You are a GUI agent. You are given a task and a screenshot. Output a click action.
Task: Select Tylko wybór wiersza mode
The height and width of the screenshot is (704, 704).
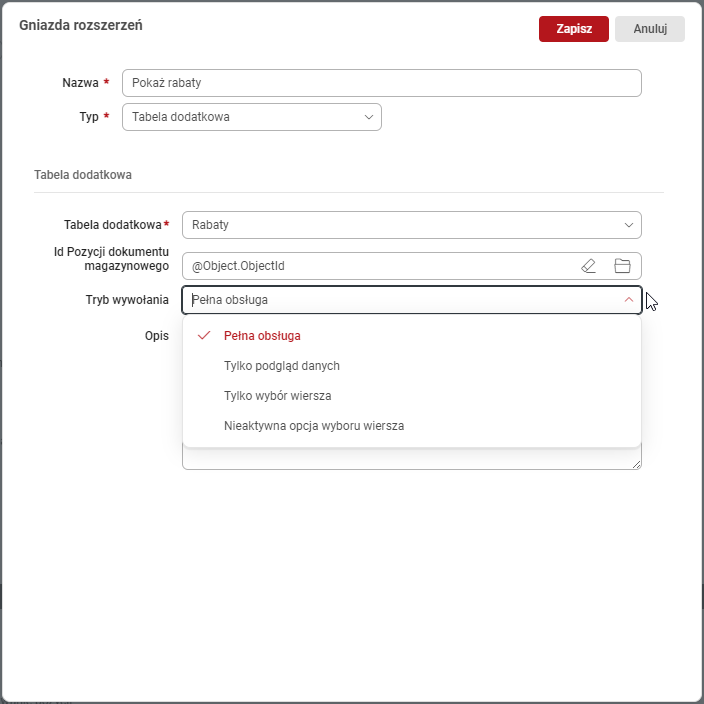pyautogui.click(x=277, y=396)
